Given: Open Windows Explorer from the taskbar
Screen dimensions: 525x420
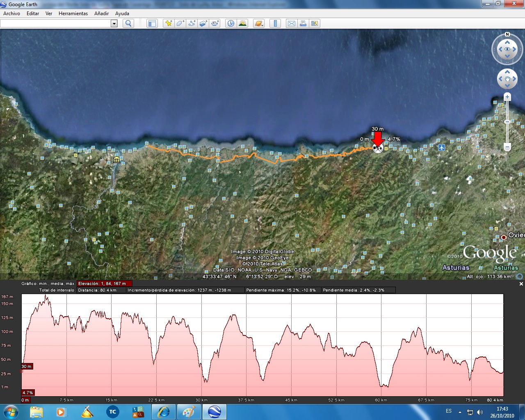Looking at the screenshot, I should click(x=36, y=412).
